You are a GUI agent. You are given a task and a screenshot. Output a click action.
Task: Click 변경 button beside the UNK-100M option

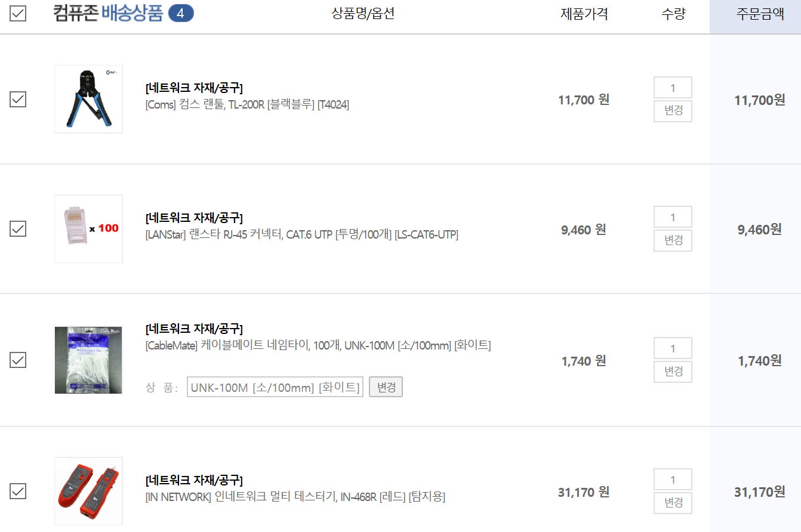pos(386,387)
